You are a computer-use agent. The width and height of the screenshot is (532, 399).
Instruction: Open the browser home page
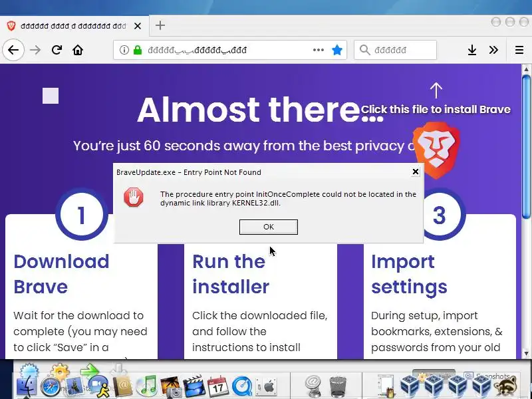point(78,51)
